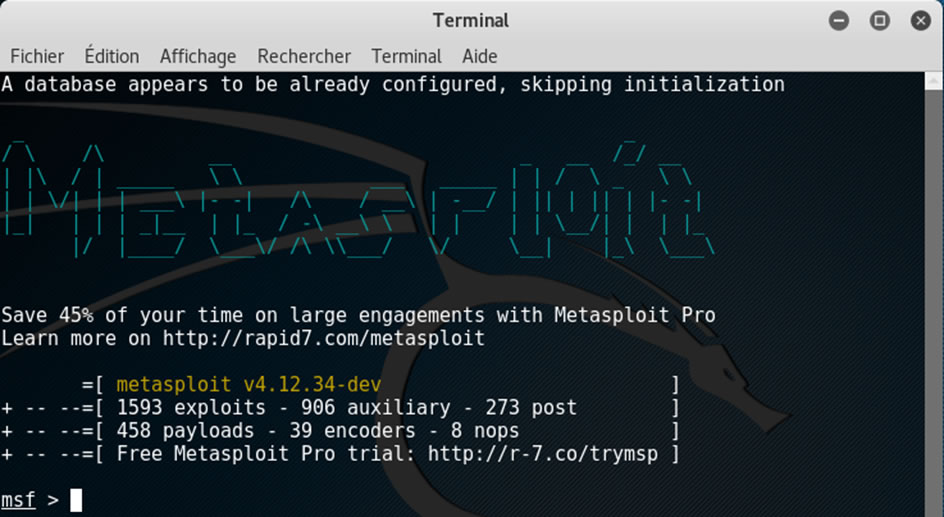Open the Aide menu
944x517 pixels.
coord(480,57)
